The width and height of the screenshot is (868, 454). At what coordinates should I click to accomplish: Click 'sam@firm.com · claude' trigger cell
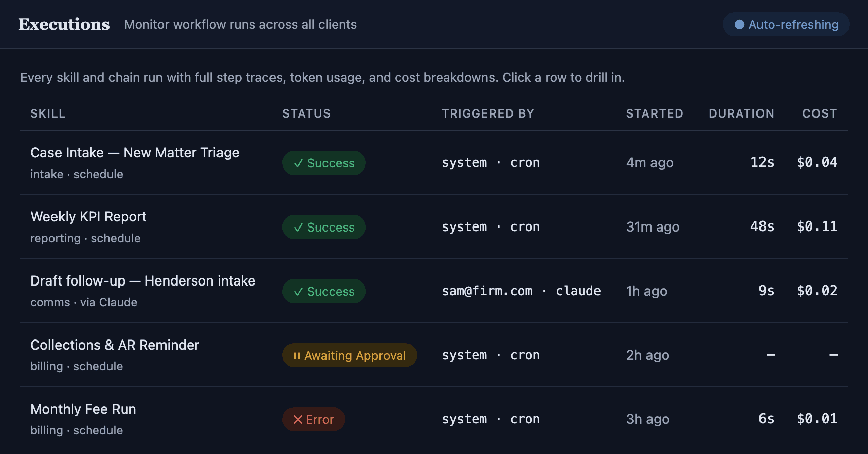(521, 291)
